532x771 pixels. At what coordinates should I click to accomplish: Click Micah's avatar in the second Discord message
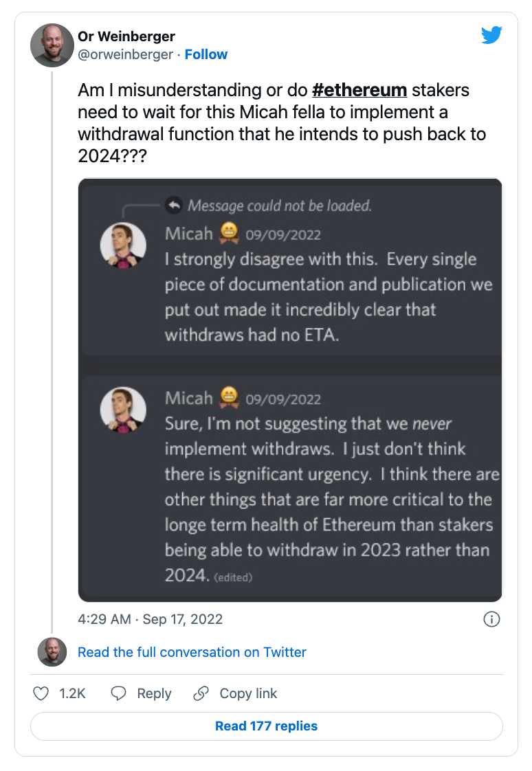[123, 410]
